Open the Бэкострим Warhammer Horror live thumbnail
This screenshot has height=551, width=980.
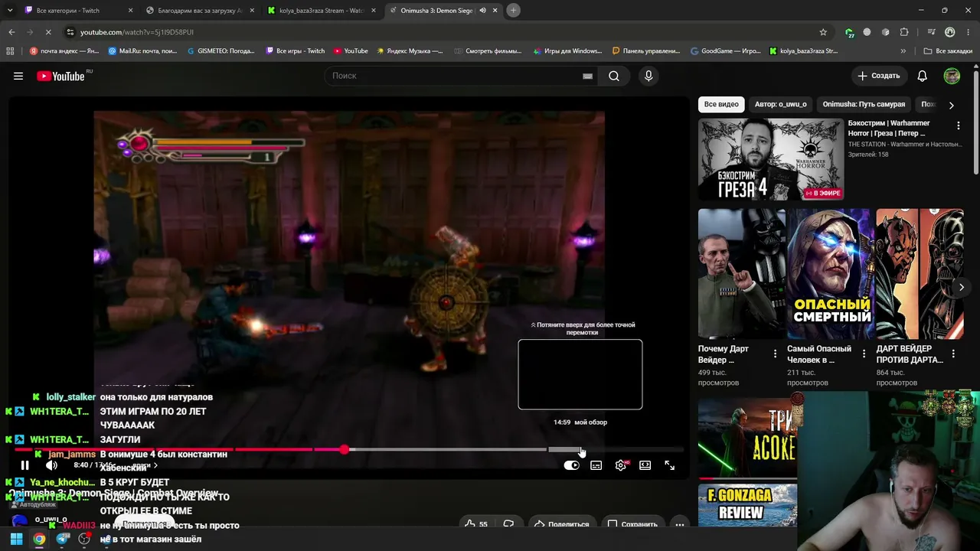771,159
